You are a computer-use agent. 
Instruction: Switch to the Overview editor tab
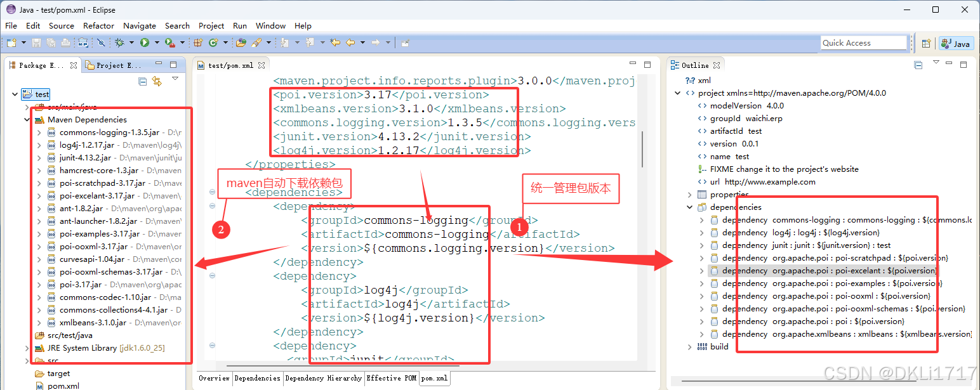pyautogui.click(x=214, y=378)
